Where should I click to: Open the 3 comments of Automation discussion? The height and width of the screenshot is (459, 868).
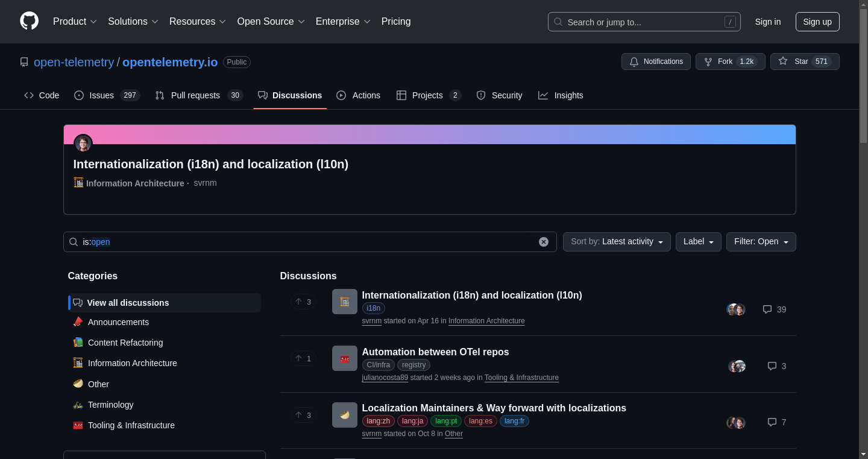[777, 366]
